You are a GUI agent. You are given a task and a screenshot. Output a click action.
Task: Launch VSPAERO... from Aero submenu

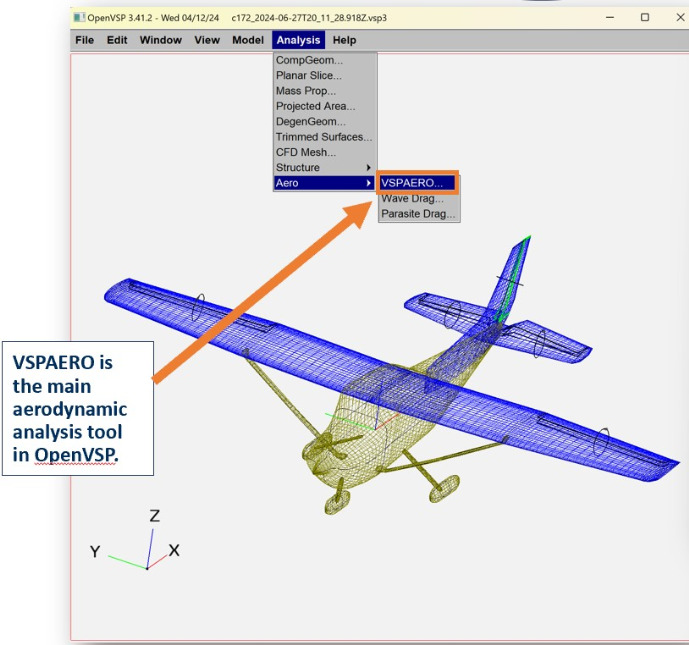pyautogui.click(x=411, y=183)
